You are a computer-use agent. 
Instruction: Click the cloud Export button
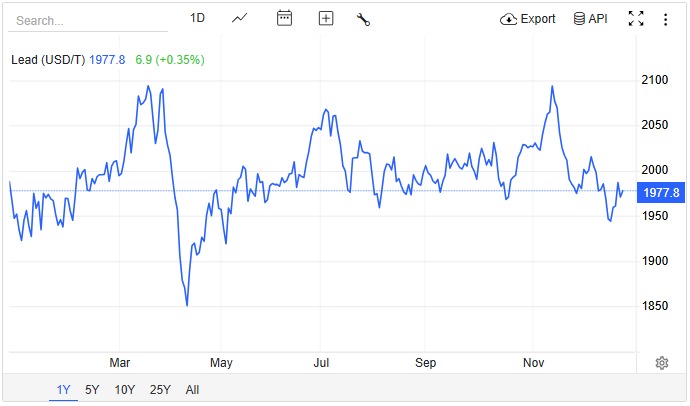click(528, 18)
